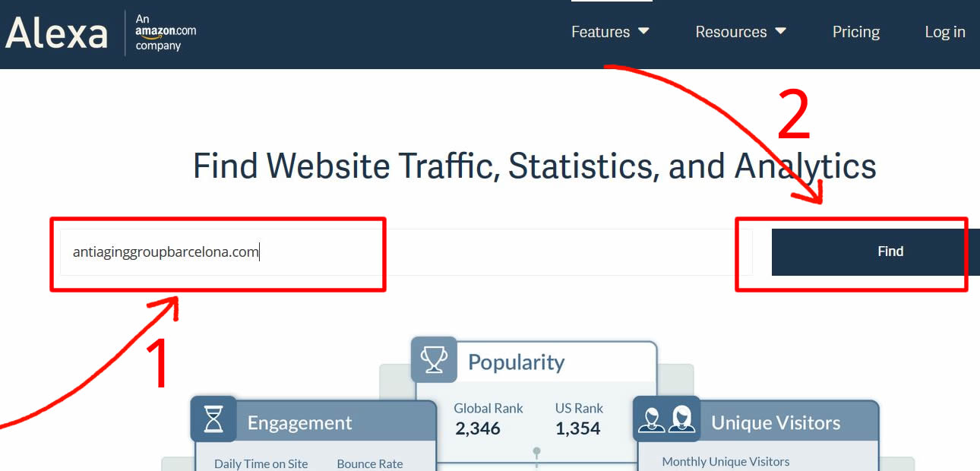Screen dimensions: 980x471
Task: Go to the Pricing page
Action: (855, 32)
